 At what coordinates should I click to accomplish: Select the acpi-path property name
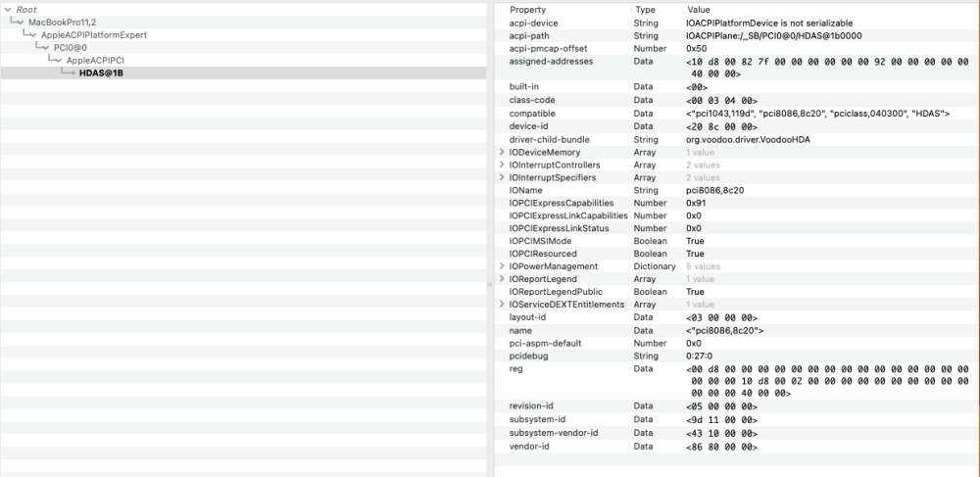point(529,36)
